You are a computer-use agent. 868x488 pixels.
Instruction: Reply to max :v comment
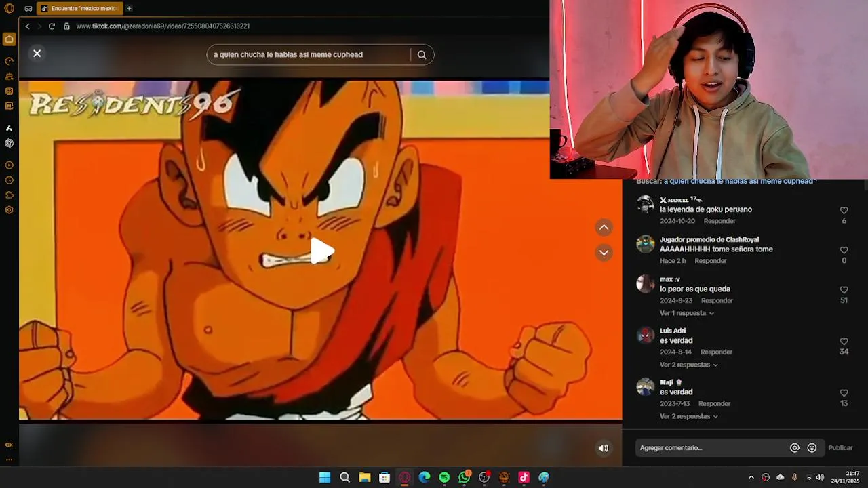click(x=717, y=300)
